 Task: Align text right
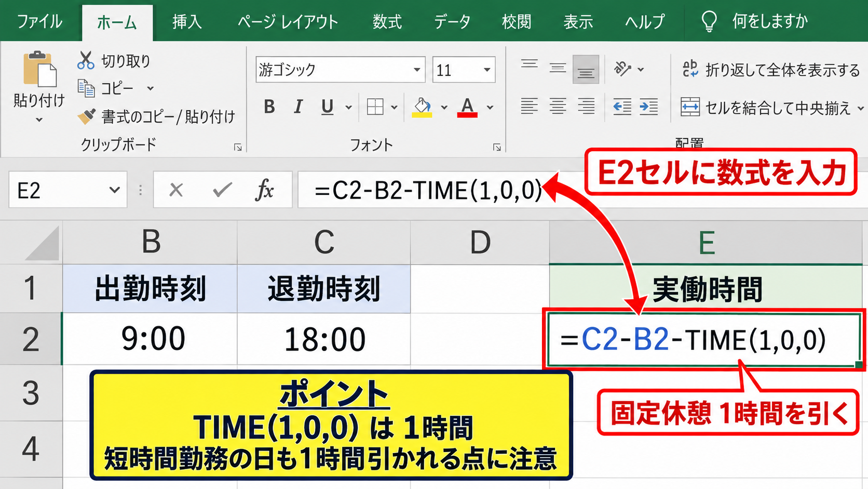pos(587,107)
